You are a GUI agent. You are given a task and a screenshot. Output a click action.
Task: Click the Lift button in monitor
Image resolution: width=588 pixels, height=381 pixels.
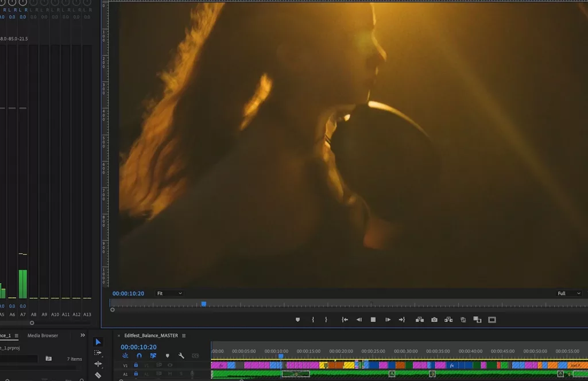point(420,320)
